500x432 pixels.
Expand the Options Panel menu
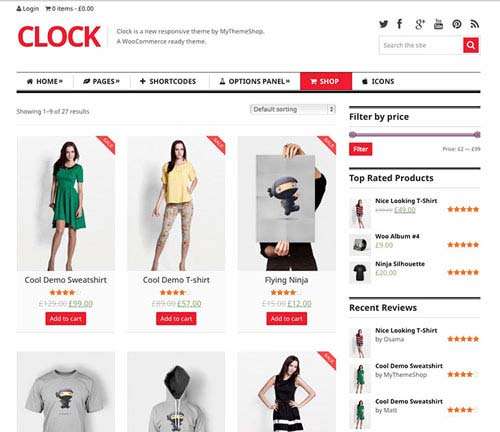[255, 81]
